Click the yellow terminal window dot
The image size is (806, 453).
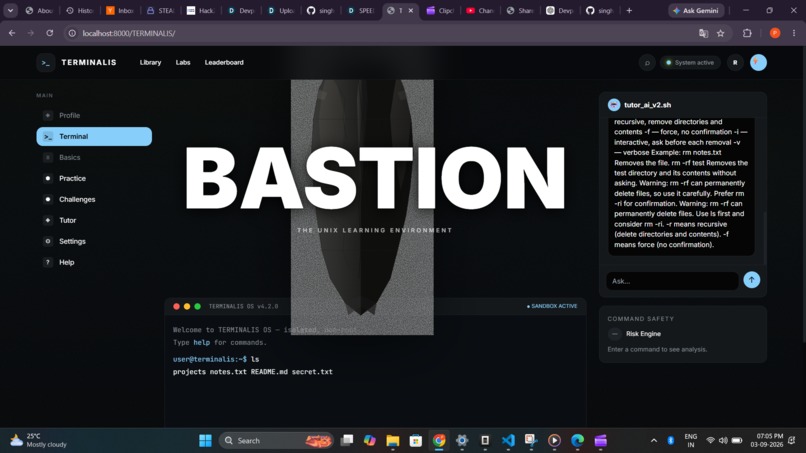pos(187,306)
